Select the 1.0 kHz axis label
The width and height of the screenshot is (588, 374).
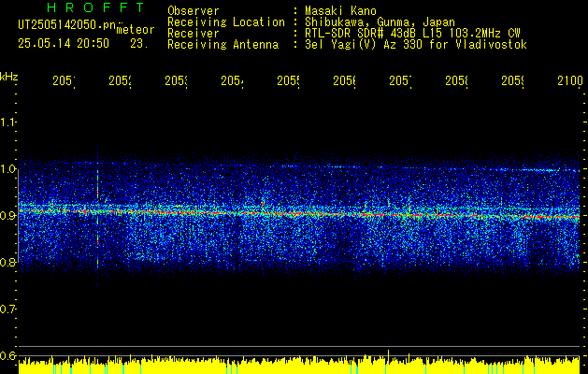[7, 168]
